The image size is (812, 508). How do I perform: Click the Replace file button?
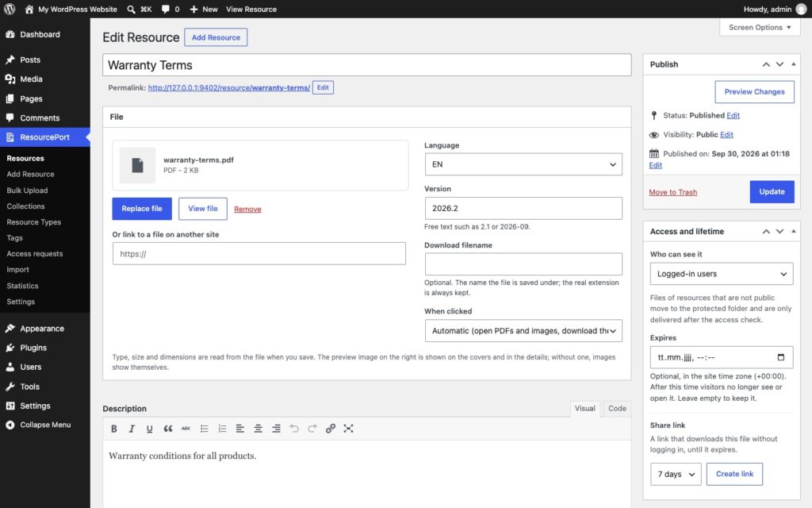click(x=142, y=209)
